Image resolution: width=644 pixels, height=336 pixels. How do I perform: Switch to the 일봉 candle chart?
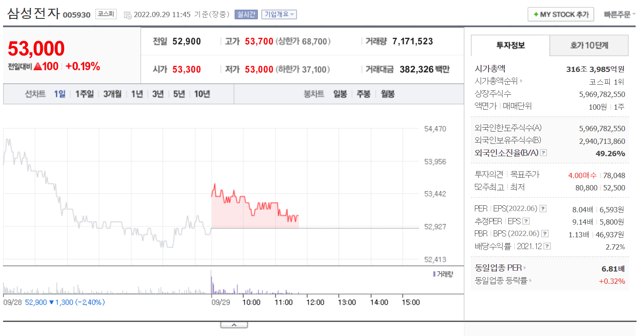pos(340,94)
